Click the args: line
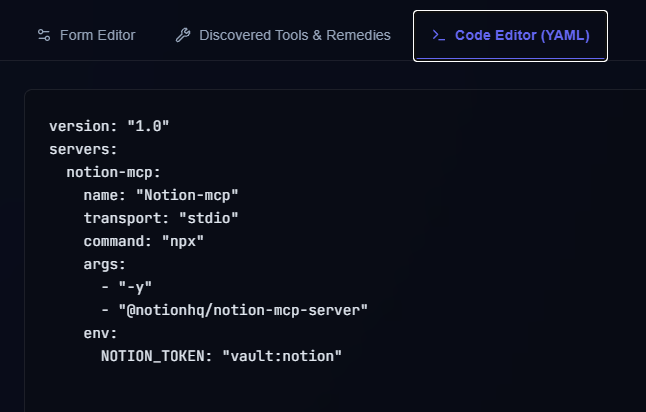 click(104, 264)
